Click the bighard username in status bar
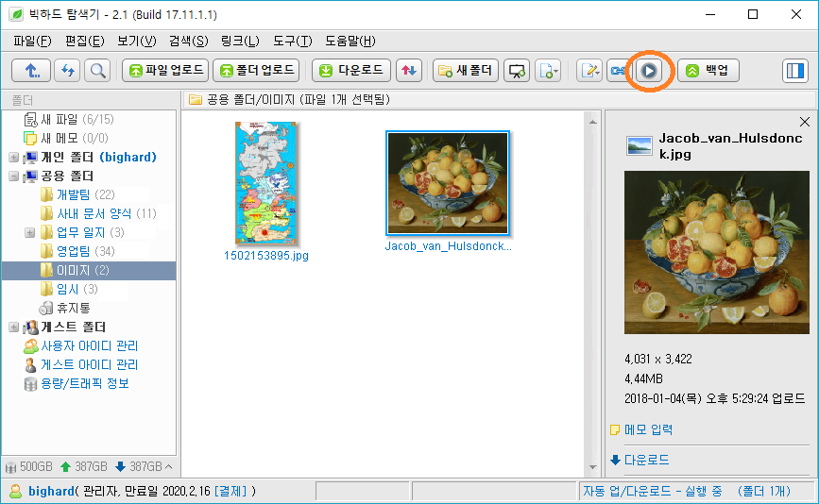819x504 pixels. point(51,491)
